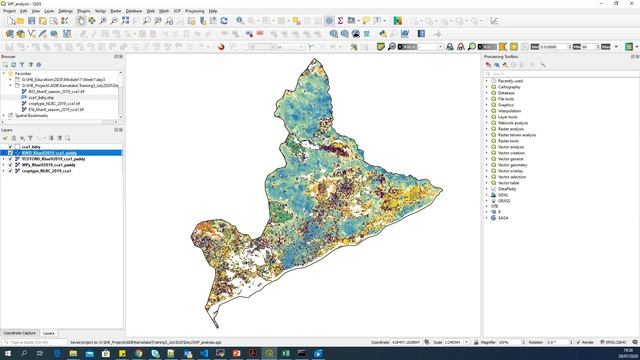Click the Coordinate field in status bar

(407, 342)
